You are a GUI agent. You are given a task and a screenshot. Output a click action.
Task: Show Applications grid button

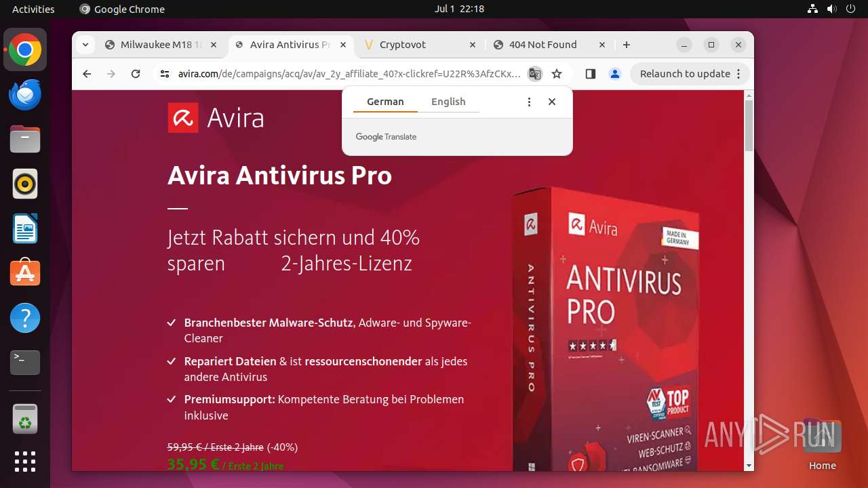point(25,462)
